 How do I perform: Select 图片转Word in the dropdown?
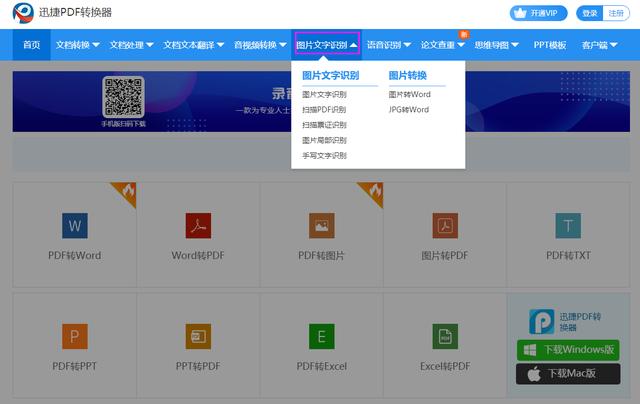(409, 94)
